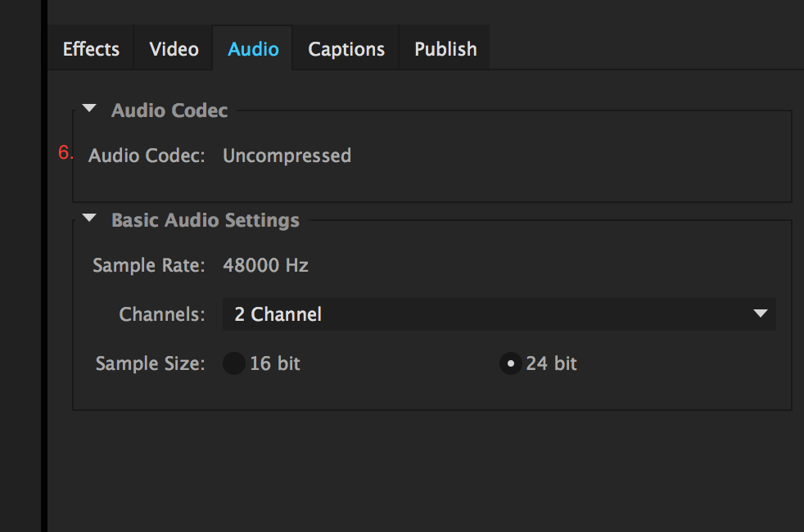Open the Video tab

click(x=174, y=49)
